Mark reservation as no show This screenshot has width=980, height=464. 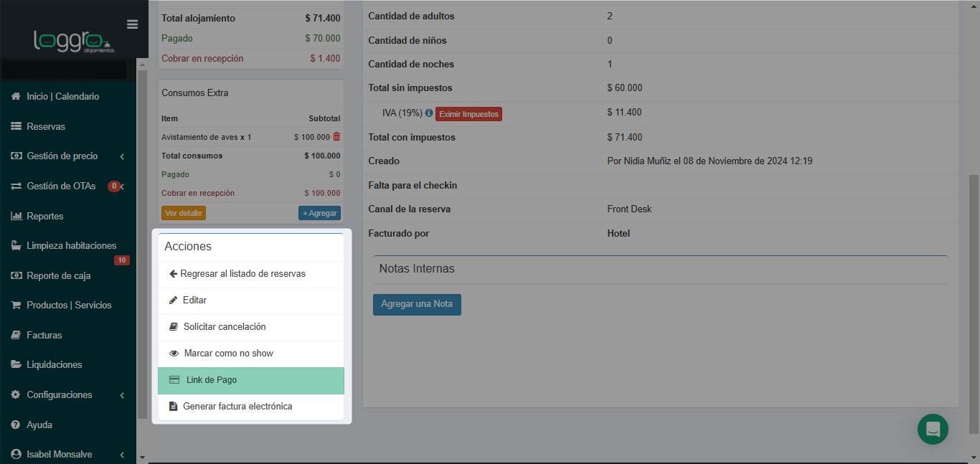228,354
